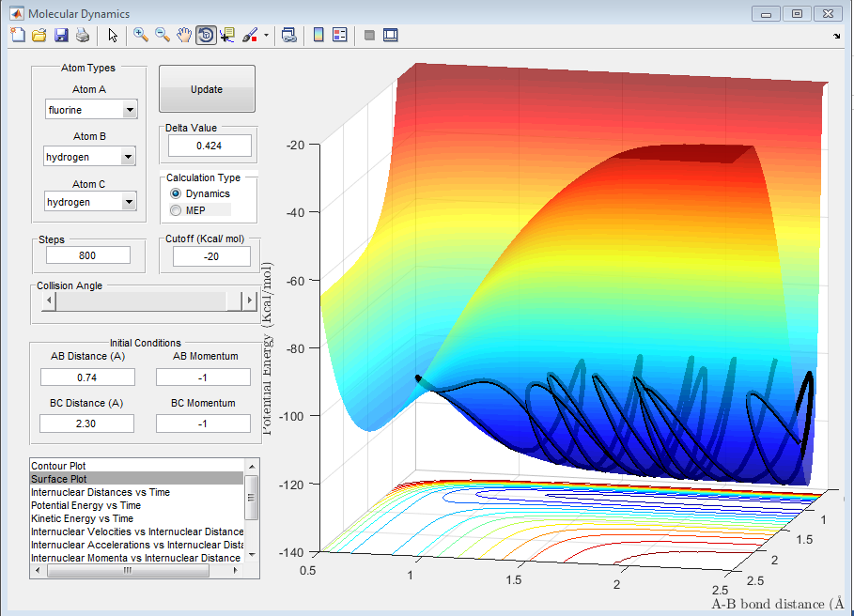Select the Zoom Out magnifier tool

click(x=163, y=36)
